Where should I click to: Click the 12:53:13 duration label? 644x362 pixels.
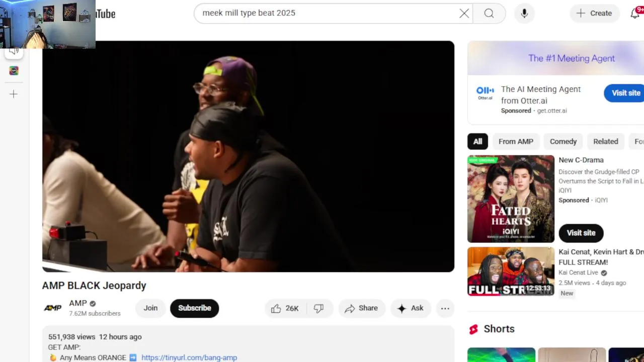pyautogui.click(x=538, y=289)
